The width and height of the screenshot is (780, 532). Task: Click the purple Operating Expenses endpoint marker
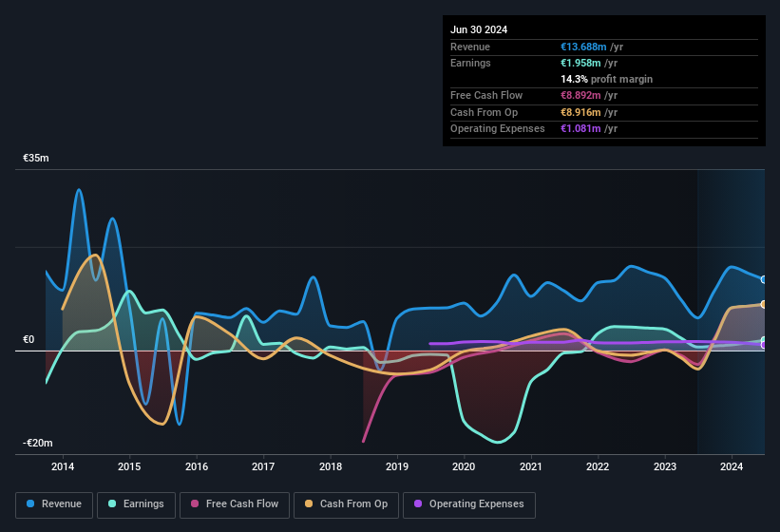764,345
